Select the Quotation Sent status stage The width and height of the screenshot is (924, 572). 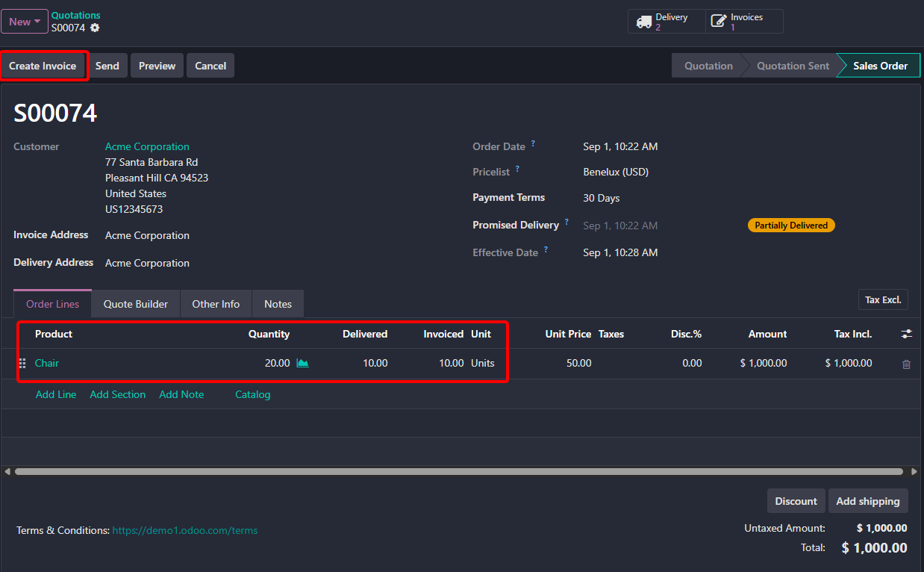pyautogui.click(x=793, y=66)
